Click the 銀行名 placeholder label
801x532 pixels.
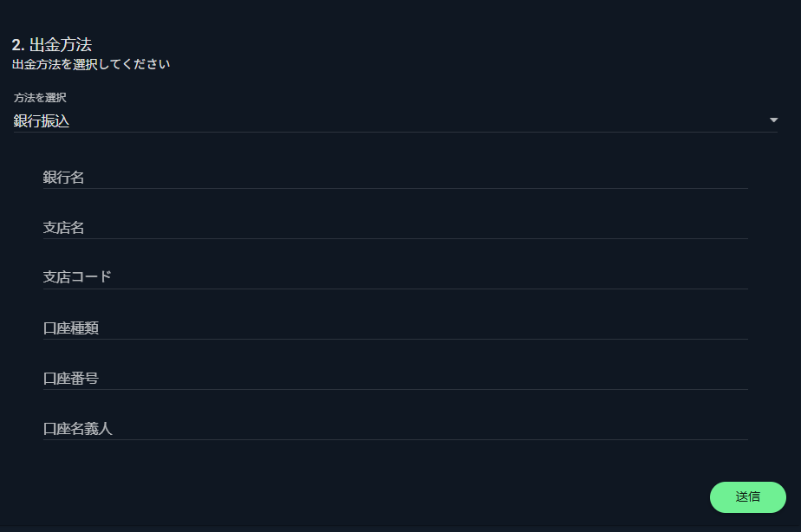coord(64,178)
